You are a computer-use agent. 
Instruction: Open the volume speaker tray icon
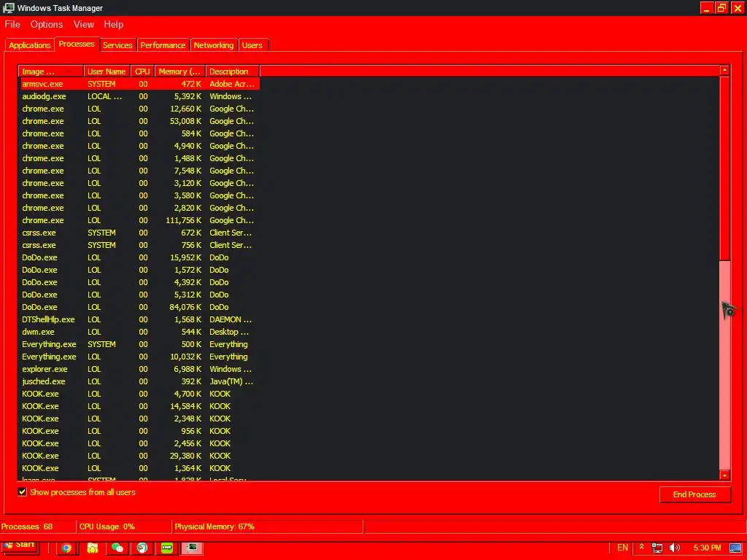[x=675, y=548]
